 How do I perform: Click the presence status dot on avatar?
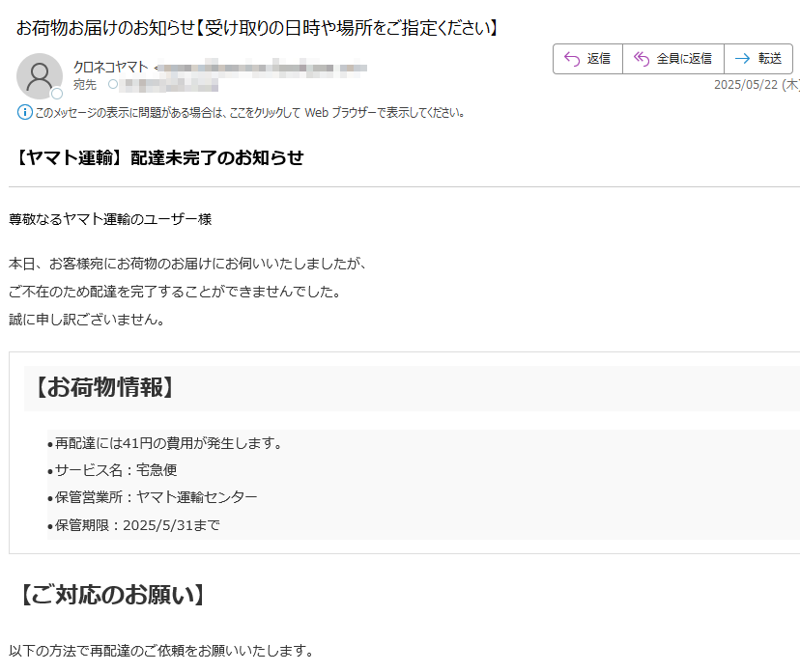57,94
